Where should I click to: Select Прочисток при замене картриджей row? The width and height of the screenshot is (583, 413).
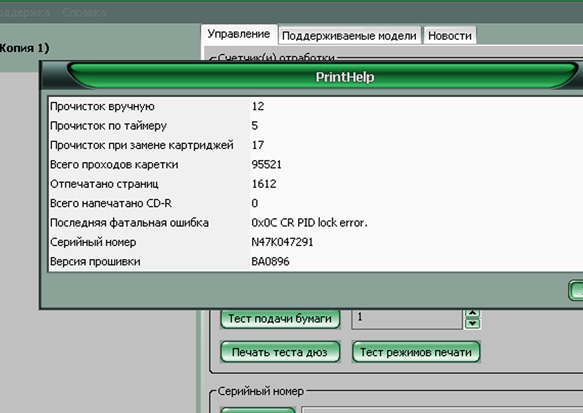point(316,145)
